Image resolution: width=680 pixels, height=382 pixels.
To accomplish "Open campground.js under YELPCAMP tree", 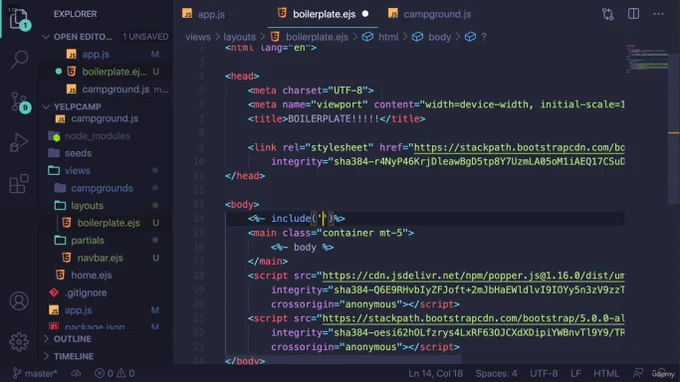I will (x=104, y=119).
